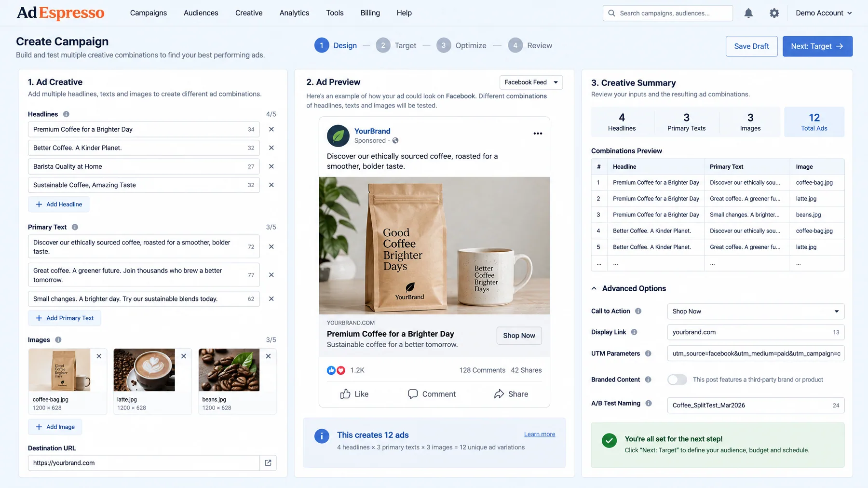Remove the latte.jpg image
The image size is (868, 488).
point(184,356)
